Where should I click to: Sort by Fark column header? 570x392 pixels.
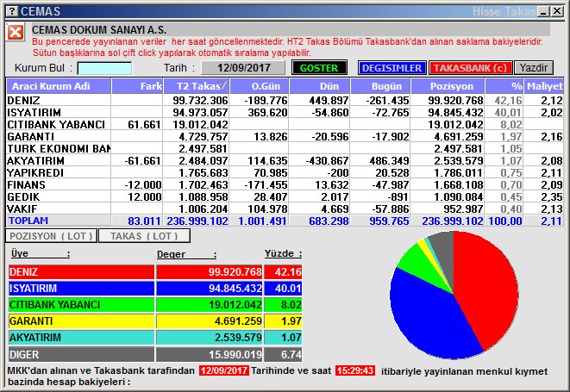[x=137, y=86]
